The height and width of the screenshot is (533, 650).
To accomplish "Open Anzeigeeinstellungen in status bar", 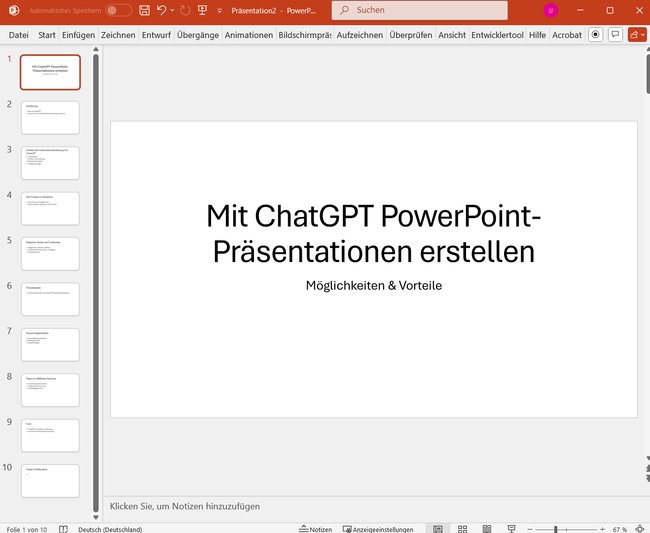I will pos(378,529).
